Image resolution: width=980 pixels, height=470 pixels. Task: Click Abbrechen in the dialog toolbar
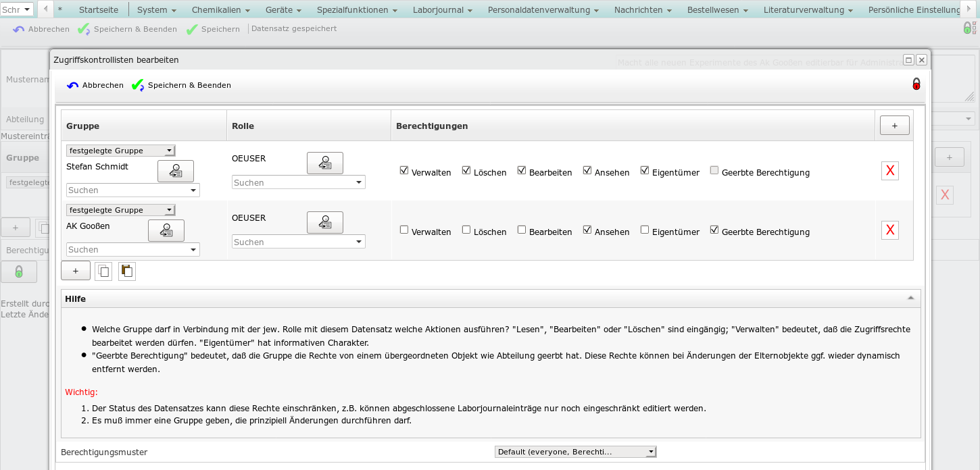95,85
